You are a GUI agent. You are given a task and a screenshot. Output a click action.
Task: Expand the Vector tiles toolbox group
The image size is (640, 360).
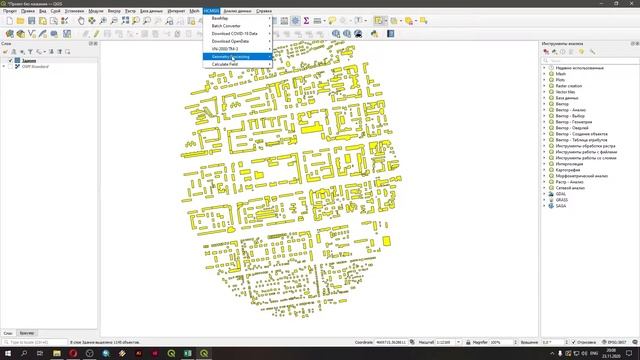pos(544,92)
